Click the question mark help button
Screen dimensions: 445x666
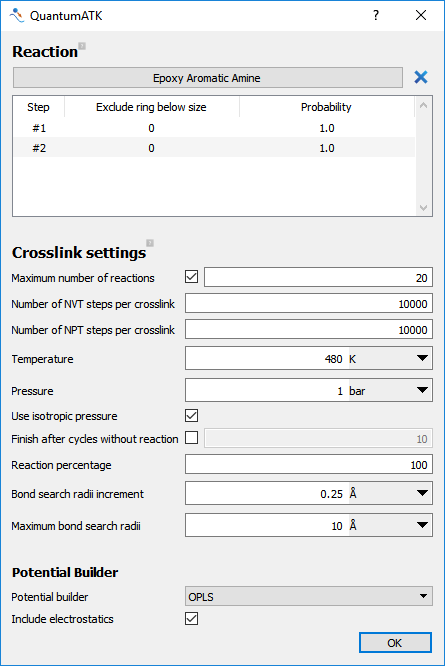click(376, 15)
